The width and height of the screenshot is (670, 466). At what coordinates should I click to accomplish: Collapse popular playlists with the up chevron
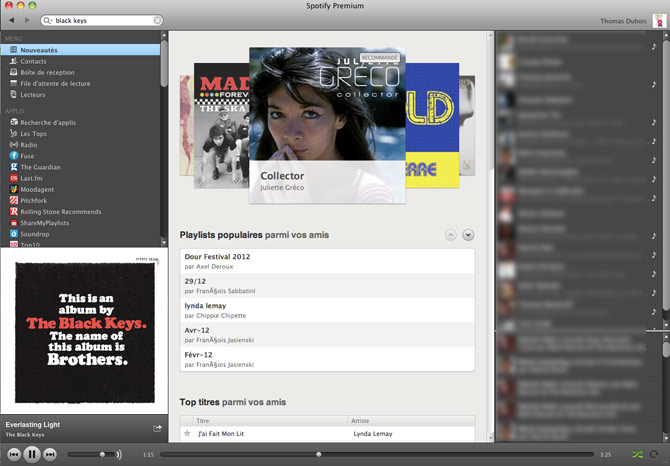[x=450, y=235]
